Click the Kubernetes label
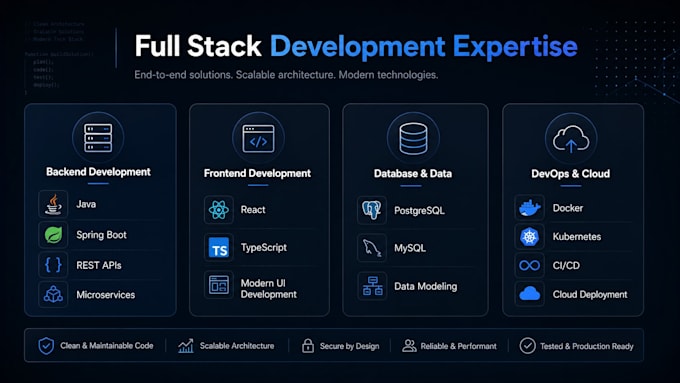The image size is (680, 383). 577,237
